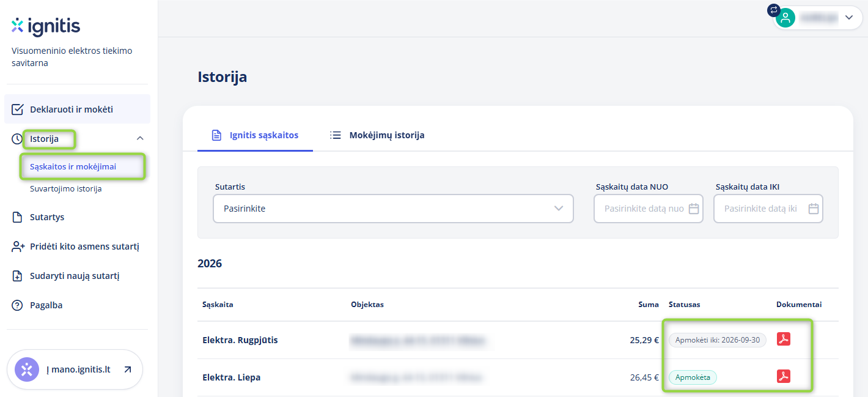Click the external arrow next to mano.ignitis.lt
The height and width of the screenshot is (397, 868).
127,369
